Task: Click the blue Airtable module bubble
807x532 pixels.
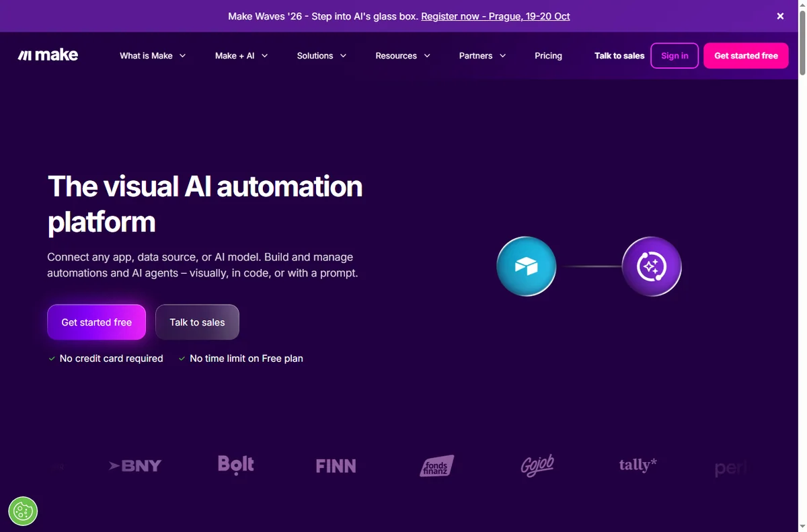Action: (x=526, y=266)
